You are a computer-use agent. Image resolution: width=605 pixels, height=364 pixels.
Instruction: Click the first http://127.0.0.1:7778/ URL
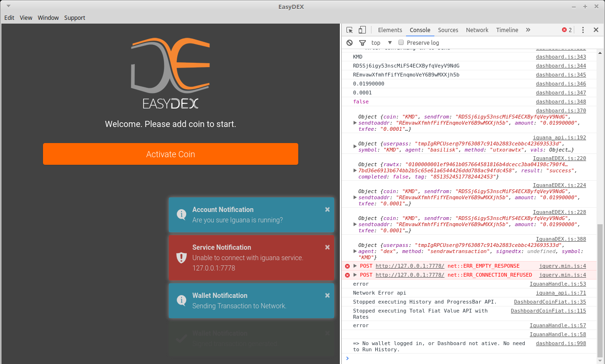tap(410, 266)
